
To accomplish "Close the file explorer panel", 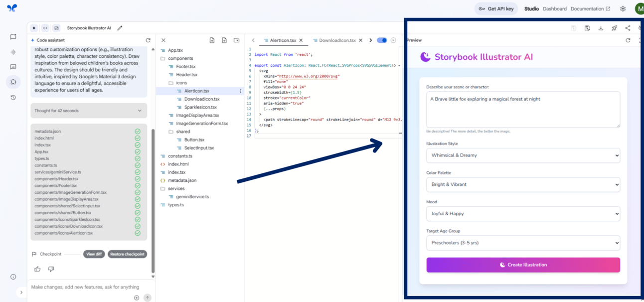I will coord(163,40).
